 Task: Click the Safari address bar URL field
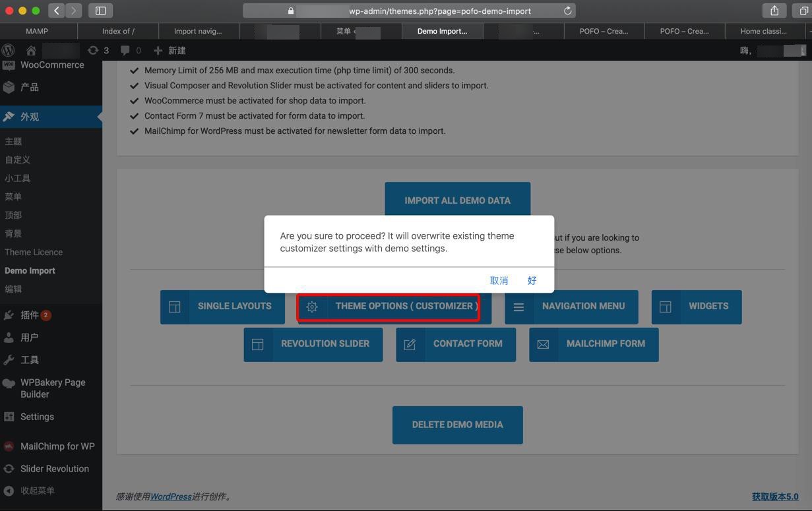point(409,11)
